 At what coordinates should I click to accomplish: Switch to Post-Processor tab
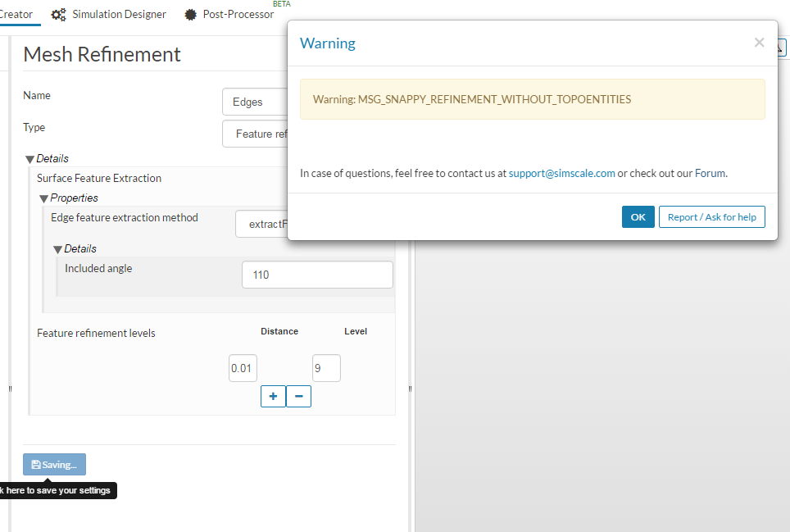pos(231,14)
